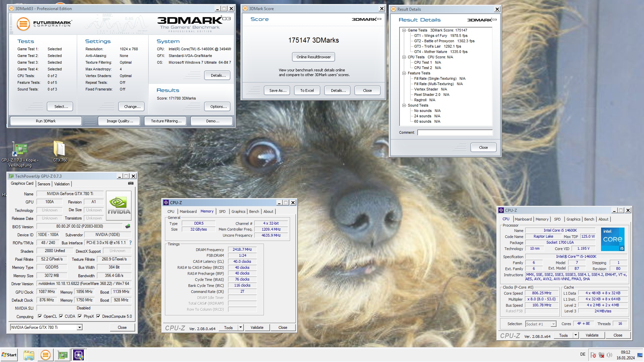Collapse the Game Tests tree node
This screenshot has height=362, width=644.
404,30
